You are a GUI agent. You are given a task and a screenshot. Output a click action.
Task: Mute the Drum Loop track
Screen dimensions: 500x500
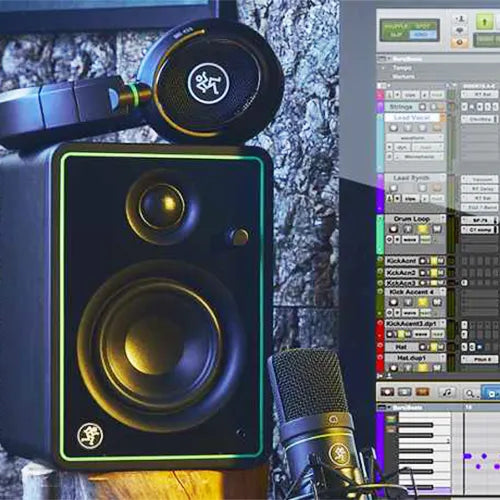pos(437,229)
